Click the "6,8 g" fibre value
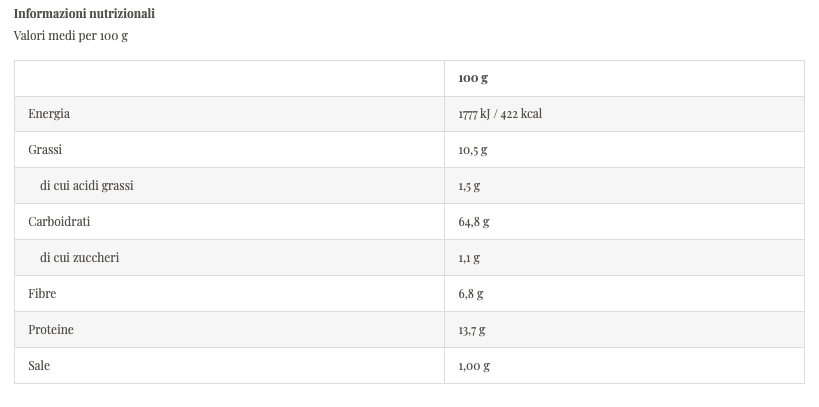Screen dimensions: 819x407 point(471,294)
